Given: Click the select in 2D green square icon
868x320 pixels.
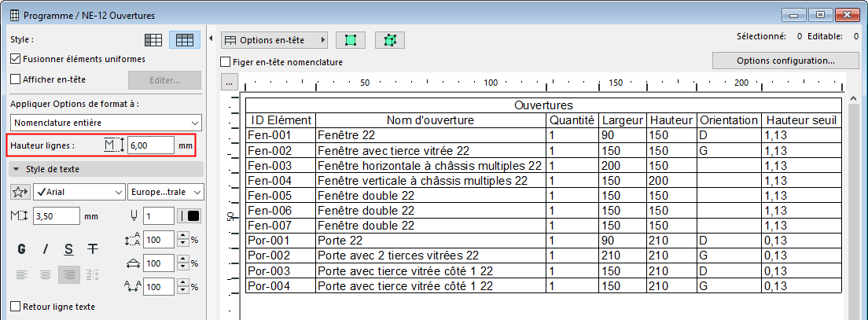Looking at the screenshot, I should 350,40.
